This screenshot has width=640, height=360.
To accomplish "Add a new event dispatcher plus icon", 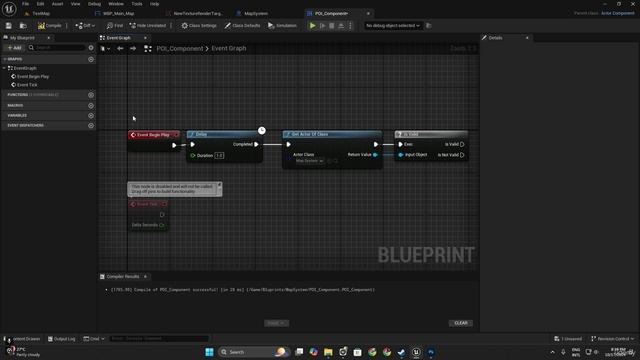I will 91,126.
